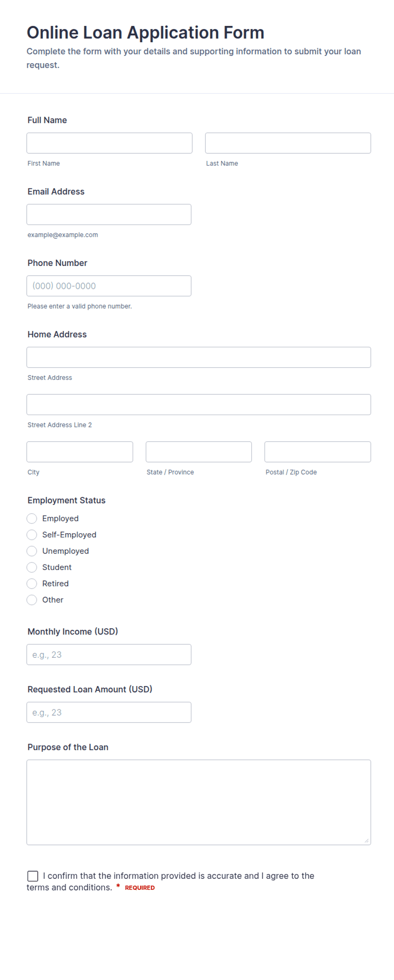Focus the City input box

[80, 452]
